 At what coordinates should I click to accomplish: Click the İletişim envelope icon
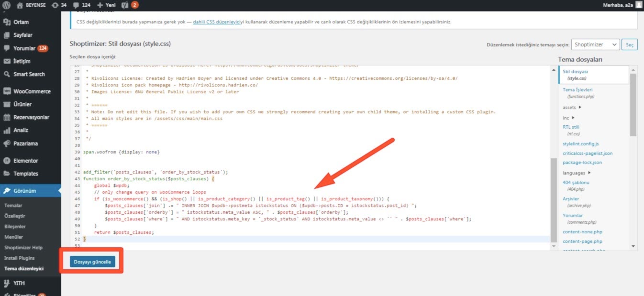tap(7, 61)
